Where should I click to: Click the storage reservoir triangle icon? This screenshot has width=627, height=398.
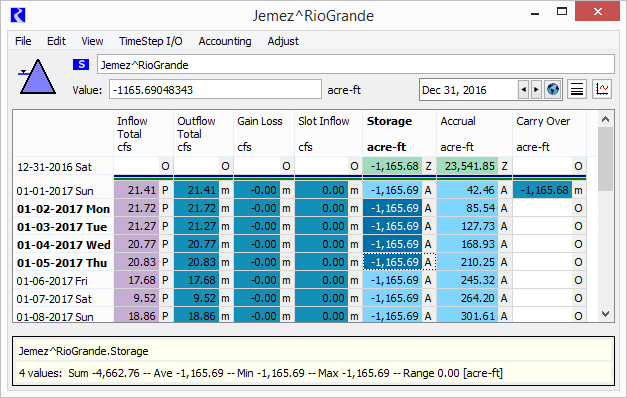[37, 77]
